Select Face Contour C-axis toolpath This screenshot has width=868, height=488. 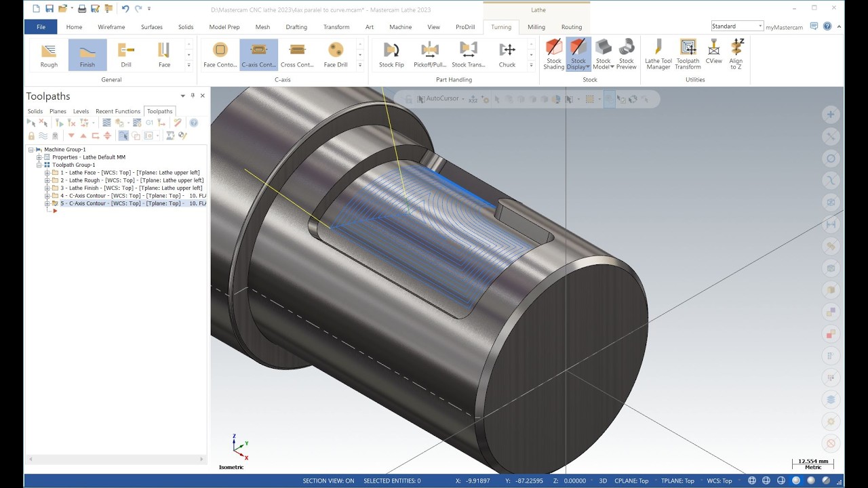[x=220, y=54]
